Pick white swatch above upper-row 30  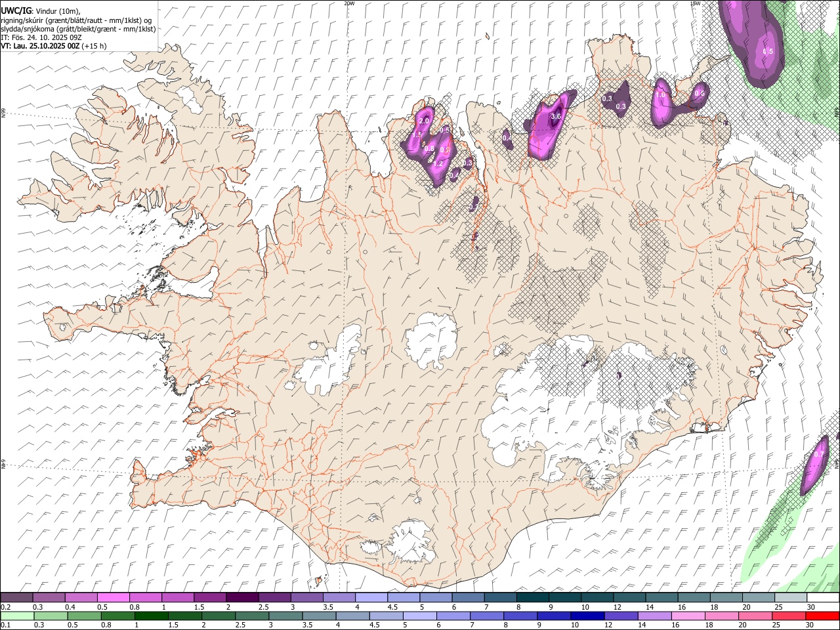point(822,598)
